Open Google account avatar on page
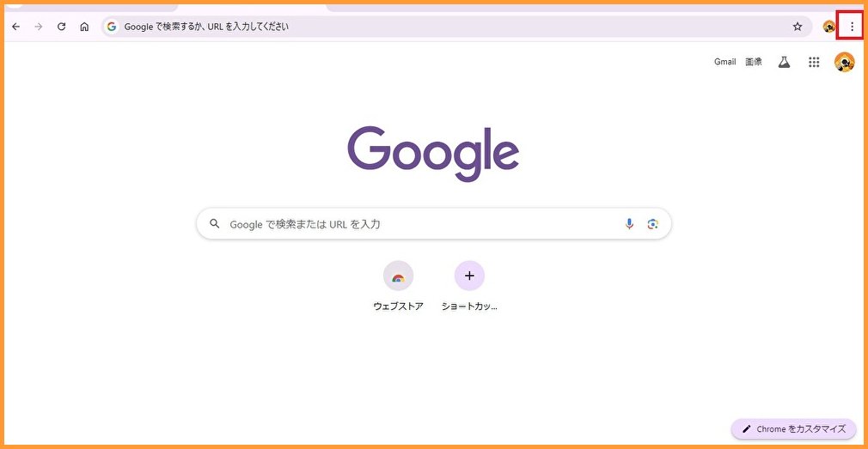This screenshot has width=868, height=449. 844,62
